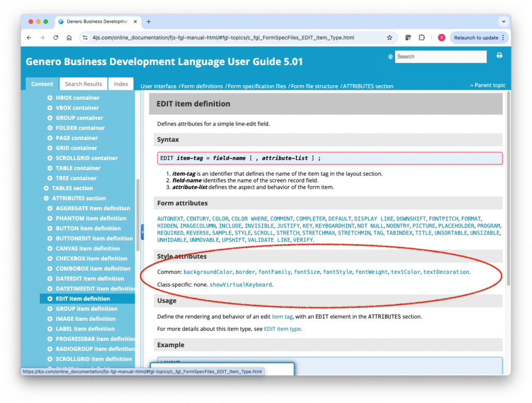Open GROUP container topic
The width and height of the screenshot is (532, 403).
pos(79,118)
